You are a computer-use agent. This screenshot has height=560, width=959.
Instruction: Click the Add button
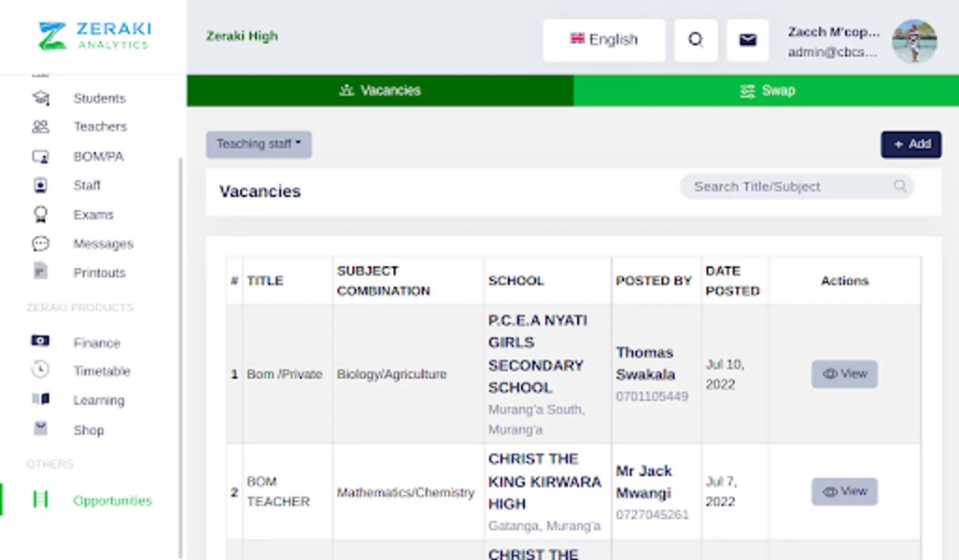911,144
